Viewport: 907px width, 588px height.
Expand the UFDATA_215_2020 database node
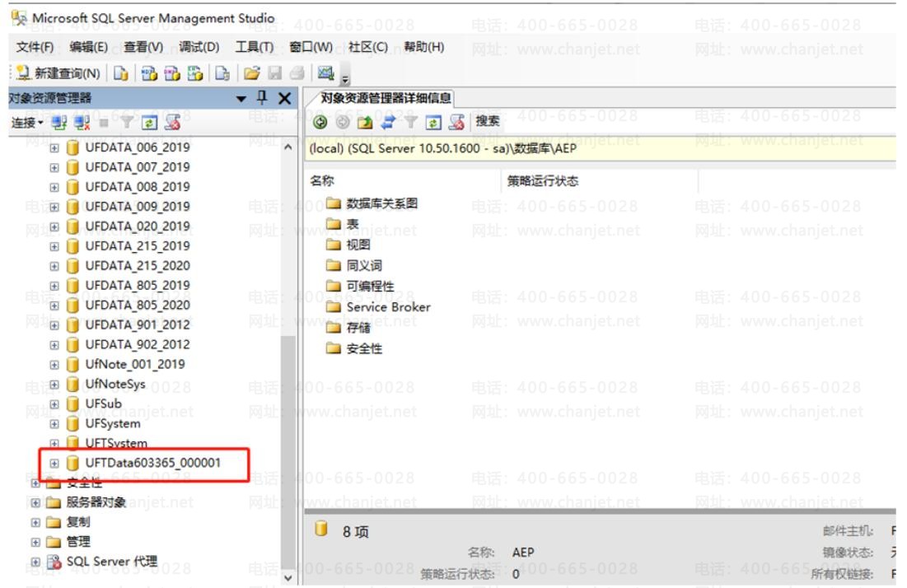[54, 266]
